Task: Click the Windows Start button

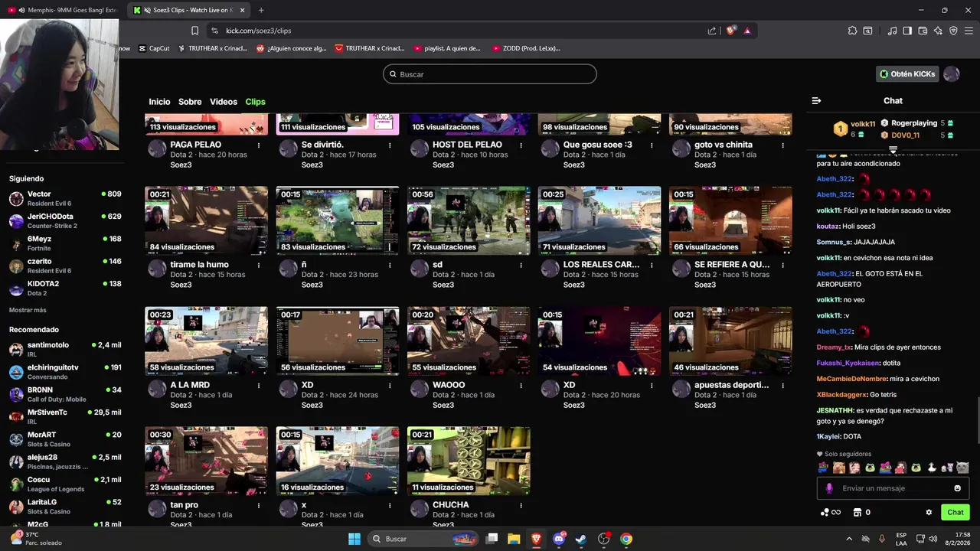Action: point(354,539)
